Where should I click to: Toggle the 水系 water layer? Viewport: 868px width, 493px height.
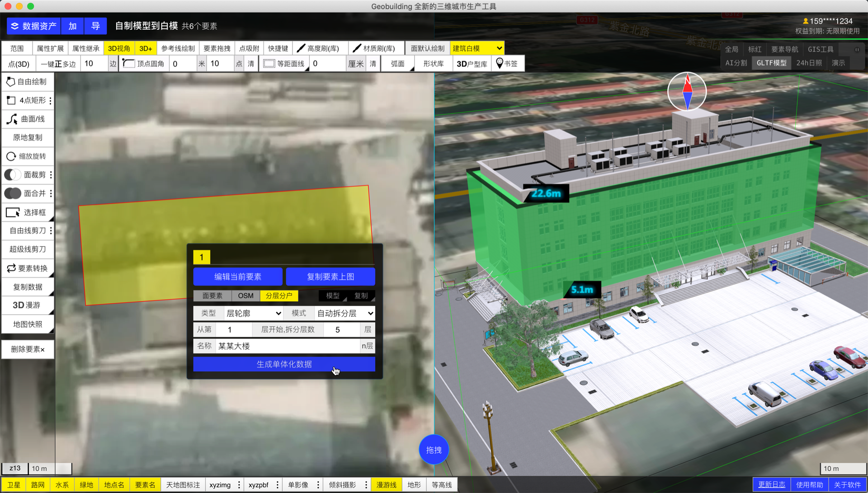pyautogui.click(x=62, y=485)
